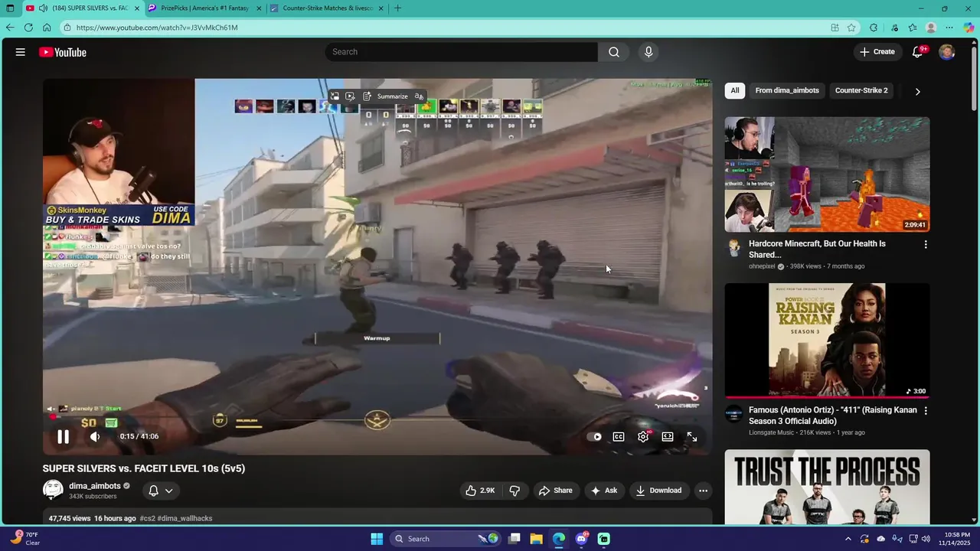Enter fullscreen from the player controls
Screen dimensions: 980x551
[692, 436]
